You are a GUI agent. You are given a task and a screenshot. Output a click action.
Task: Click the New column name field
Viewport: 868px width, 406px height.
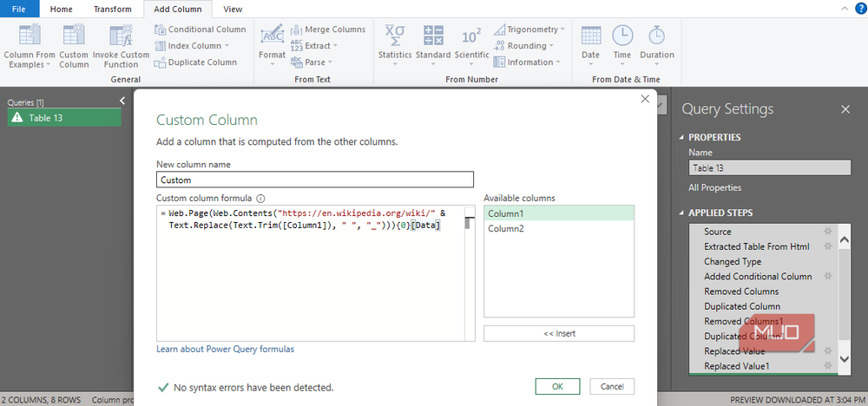[x=315, y=180]
